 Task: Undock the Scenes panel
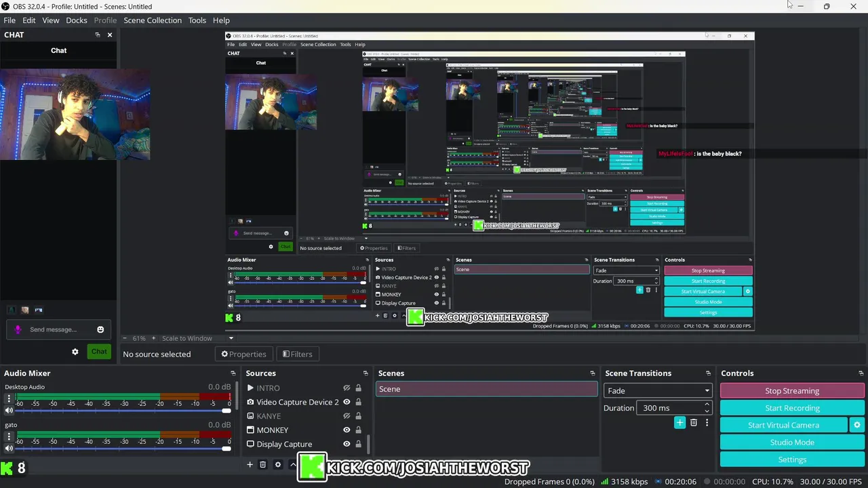click(x=593, y=373)
